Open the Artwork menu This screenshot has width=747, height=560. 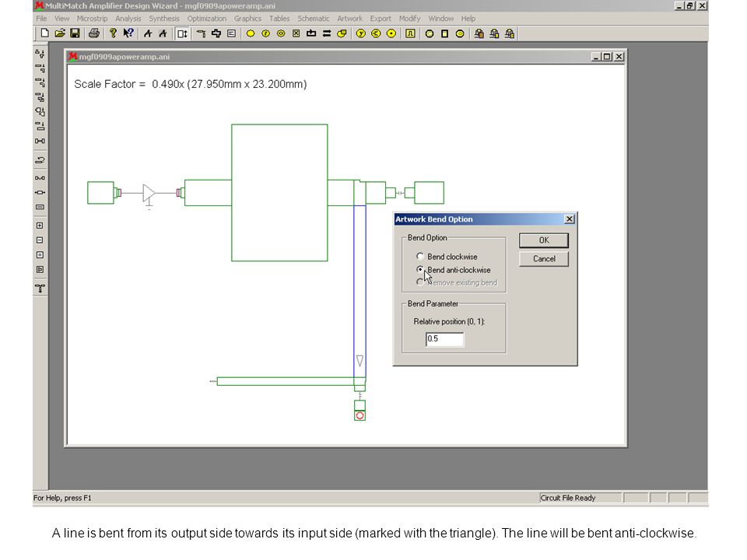[349, 19]
